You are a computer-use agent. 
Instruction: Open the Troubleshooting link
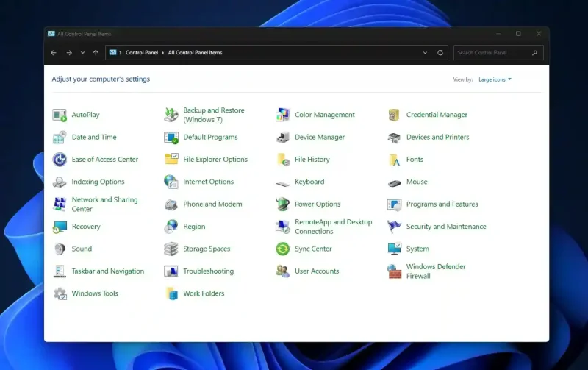coord(209,271)
